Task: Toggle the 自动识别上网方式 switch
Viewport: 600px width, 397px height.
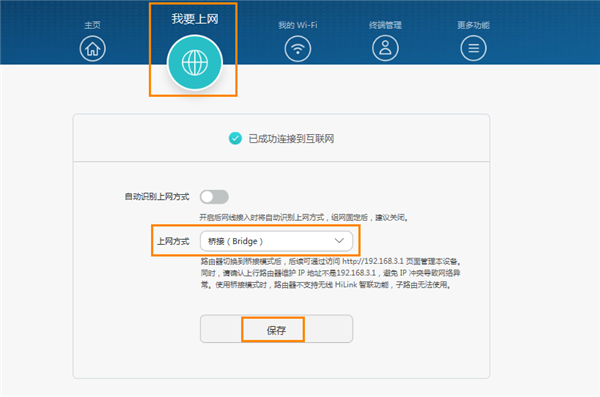Action: point(214,197)
